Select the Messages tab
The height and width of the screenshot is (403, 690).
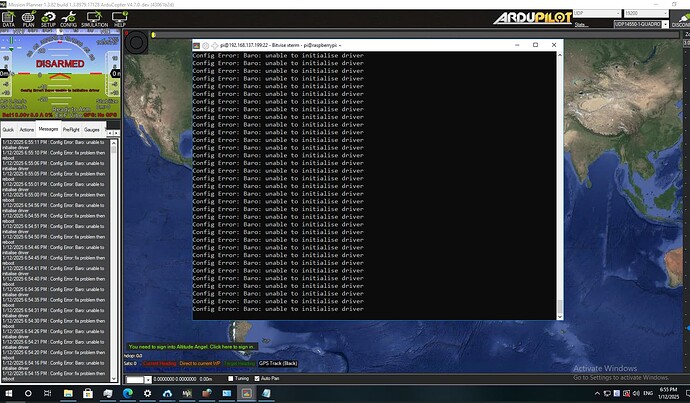coord(48,129)
